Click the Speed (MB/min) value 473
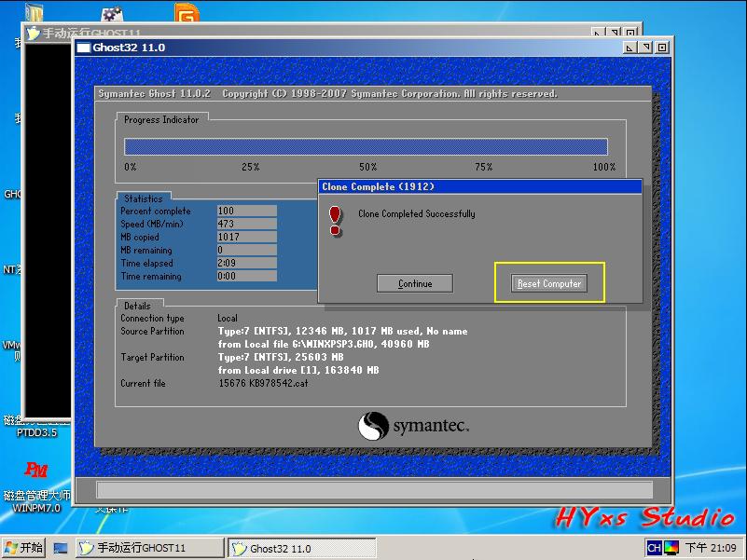Screen dimensions: 747x560 (247, 224)
